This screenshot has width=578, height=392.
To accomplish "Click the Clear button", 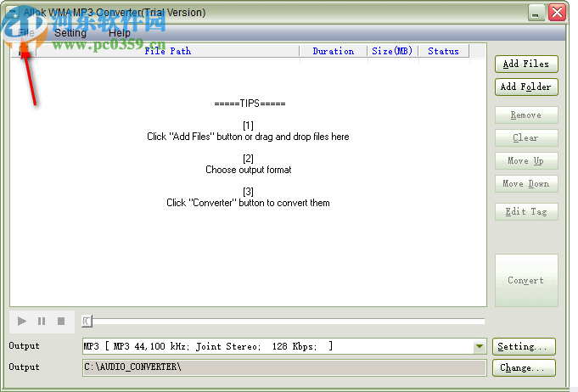I will coord(526,137).
